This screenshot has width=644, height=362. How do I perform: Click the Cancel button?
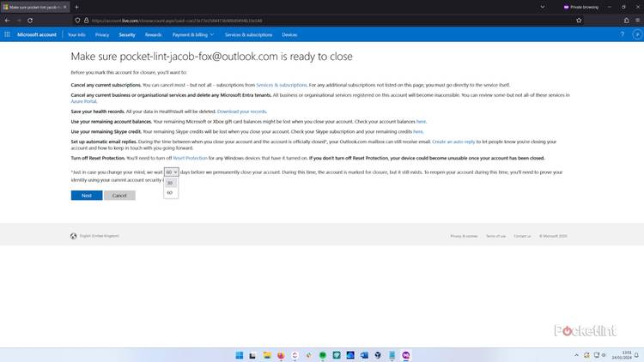[x=119, y=196]
